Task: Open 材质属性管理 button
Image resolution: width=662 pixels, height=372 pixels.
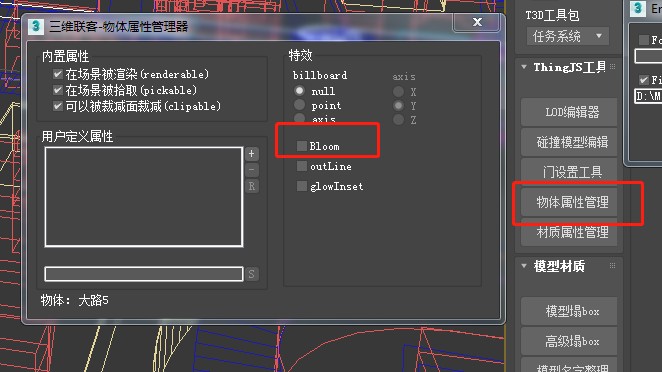Action: [569, 232]
